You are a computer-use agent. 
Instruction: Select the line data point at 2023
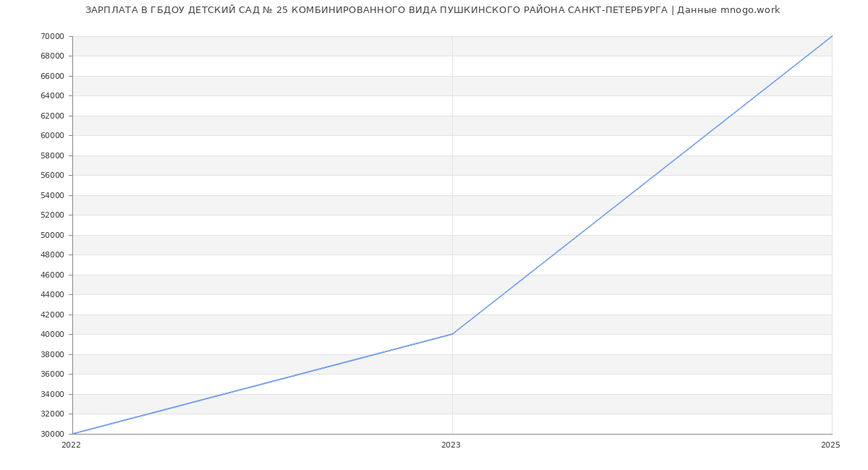(x=452, y=334)
